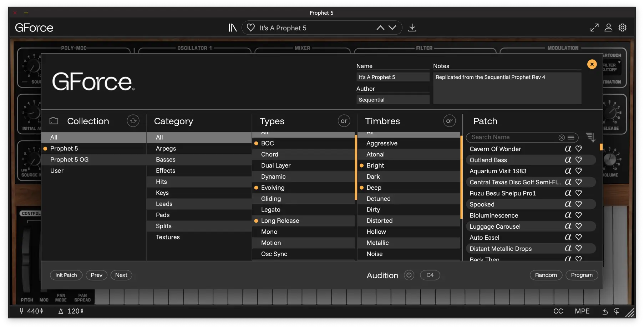Favorite the Cavern Of Wonder patch
The height and width of the screenshot is (328, 644).
click(579, 149)
